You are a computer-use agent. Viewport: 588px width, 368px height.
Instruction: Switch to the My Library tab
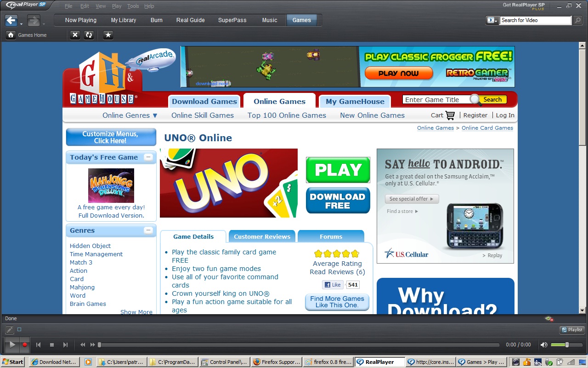coord(124,20)
